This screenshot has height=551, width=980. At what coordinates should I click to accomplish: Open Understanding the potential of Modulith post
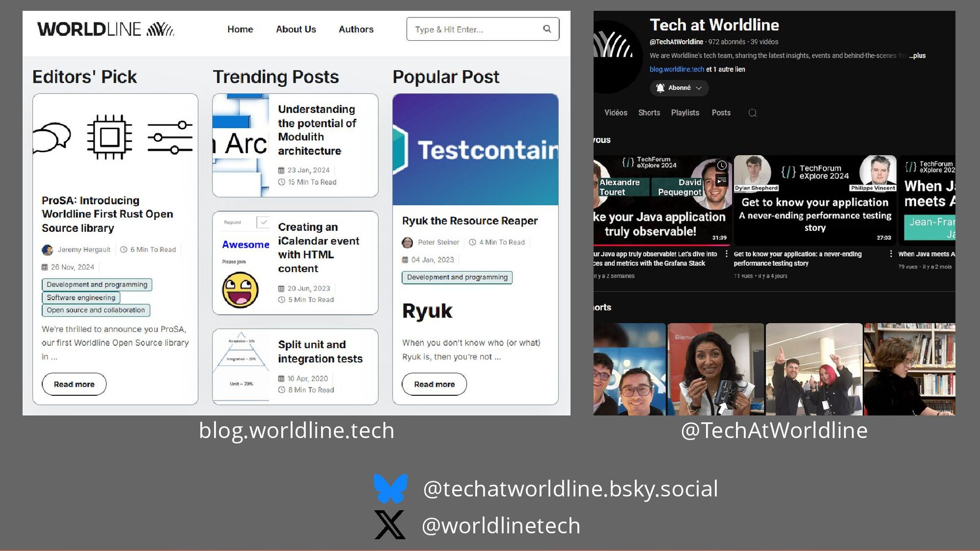317,130
